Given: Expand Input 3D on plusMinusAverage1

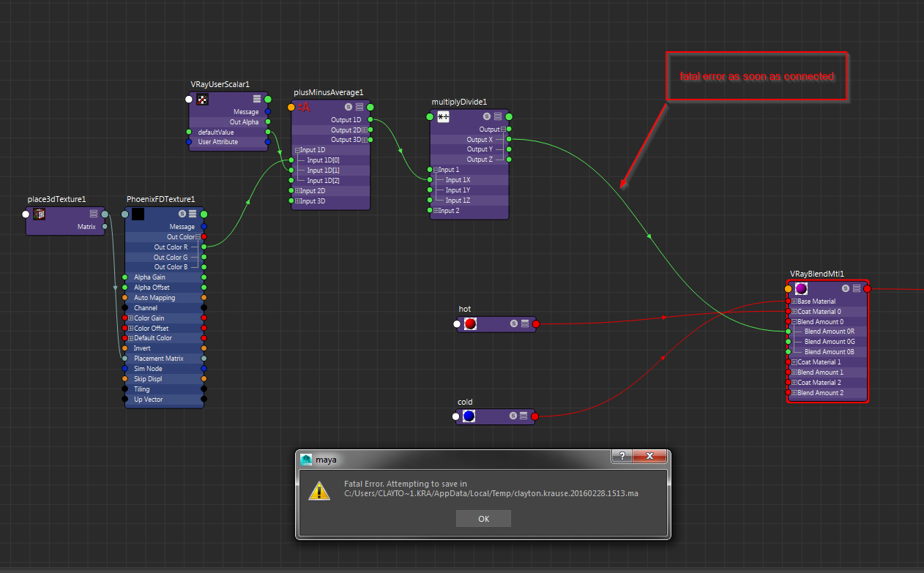Looking at the screenshot, I should (297, 201).
